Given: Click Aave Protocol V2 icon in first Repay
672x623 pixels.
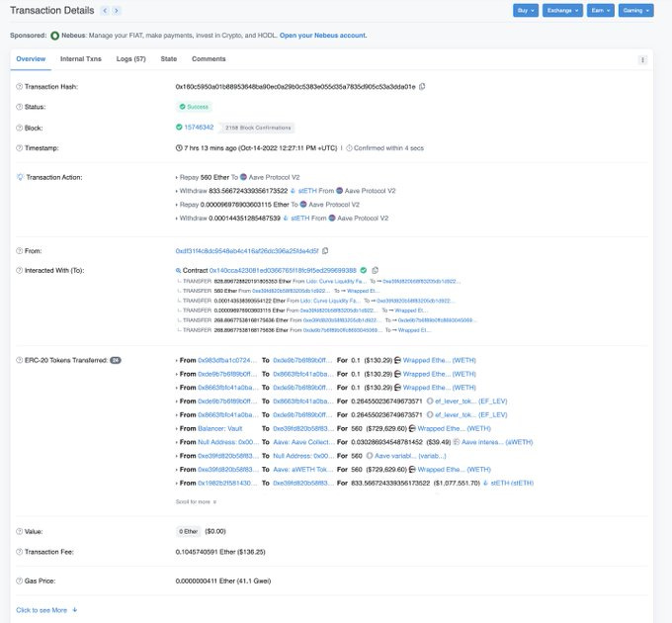Looking at the screenshot, I should 243,177.
